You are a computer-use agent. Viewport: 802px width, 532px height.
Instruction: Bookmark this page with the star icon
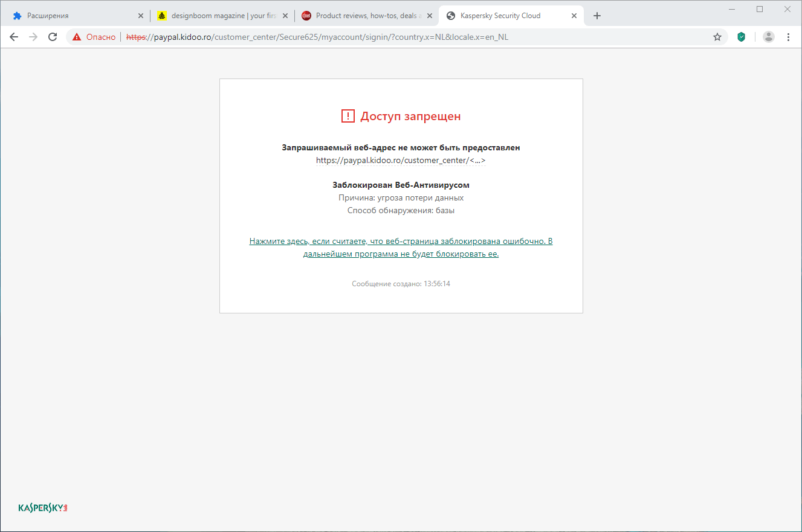[x=717, y=37]
